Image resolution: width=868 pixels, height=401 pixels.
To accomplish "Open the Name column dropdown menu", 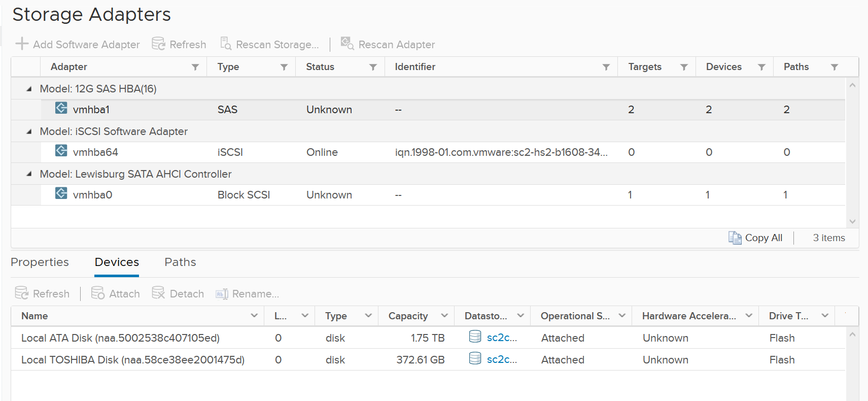I will [254, 316].
